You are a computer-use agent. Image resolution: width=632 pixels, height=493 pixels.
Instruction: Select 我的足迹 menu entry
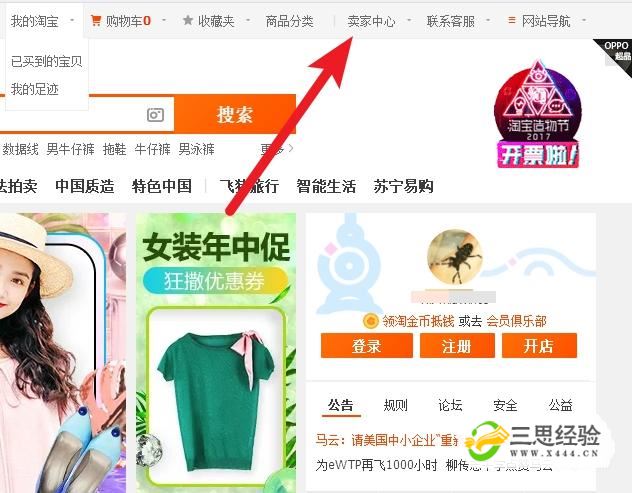(35, 89)
